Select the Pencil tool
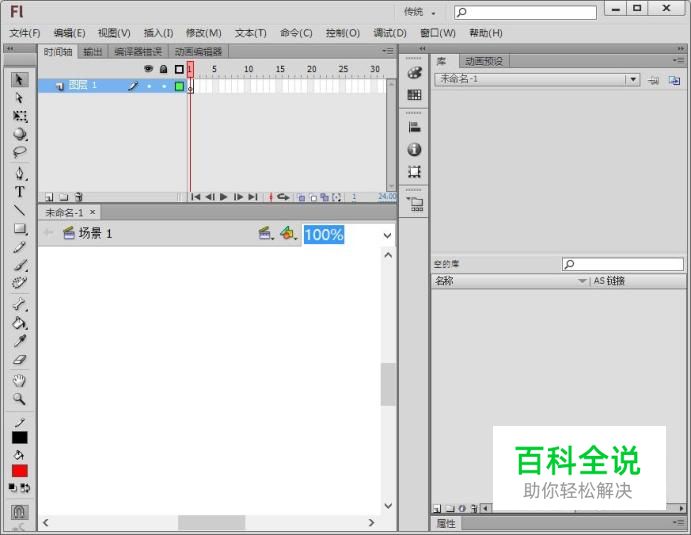Image resolution: width=691 pixels, height=535 pixels. [x=19, y=247]
